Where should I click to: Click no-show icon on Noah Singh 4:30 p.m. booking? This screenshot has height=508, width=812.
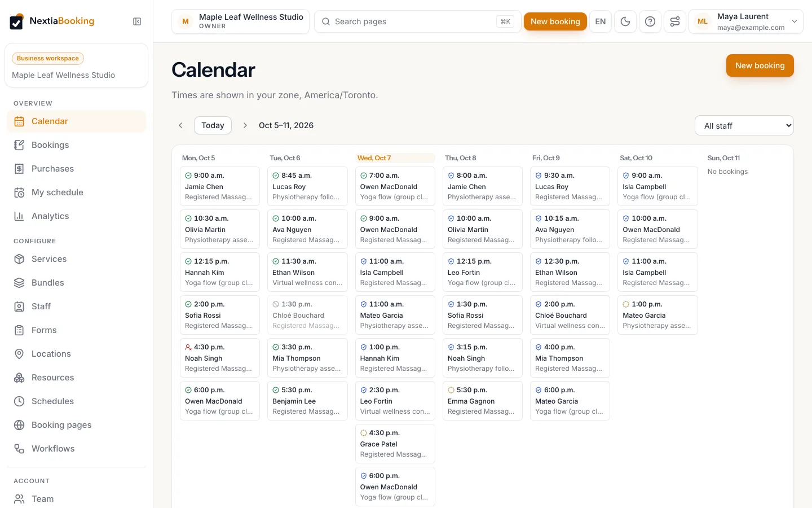[188, 347]
